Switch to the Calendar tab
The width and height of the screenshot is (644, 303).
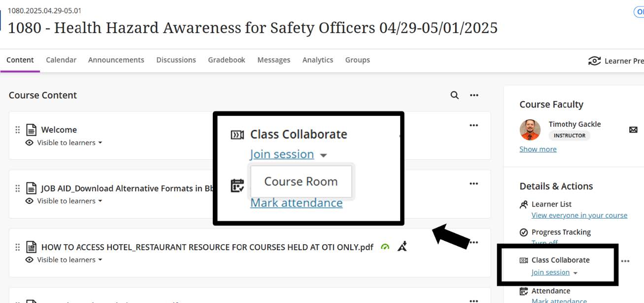coord(61,60)
